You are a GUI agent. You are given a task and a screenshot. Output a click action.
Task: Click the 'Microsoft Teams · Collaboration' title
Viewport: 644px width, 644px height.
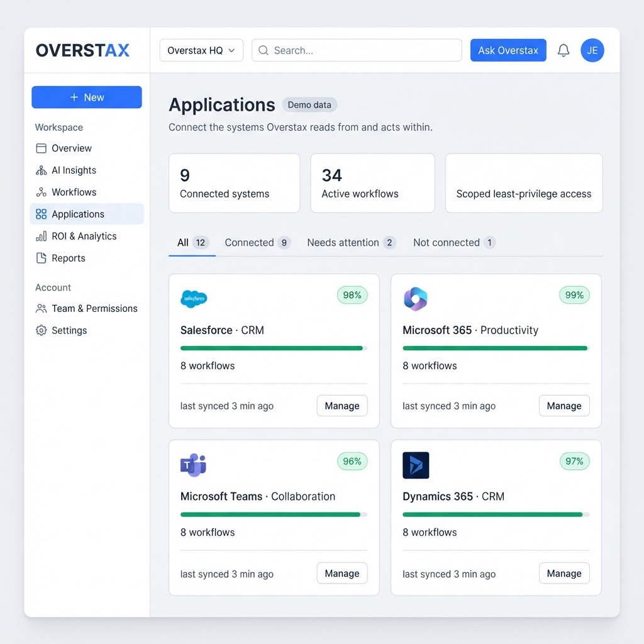coord(258,497)
